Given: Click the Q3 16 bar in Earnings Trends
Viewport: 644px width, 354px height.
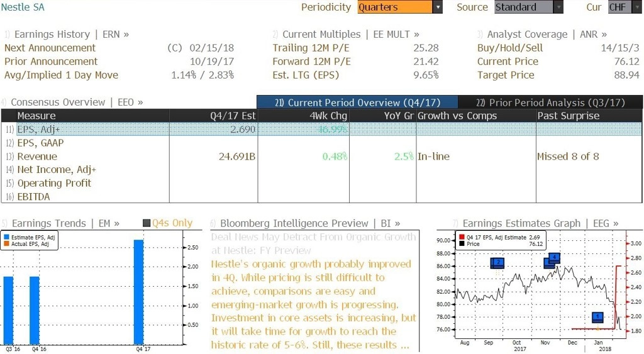Looking at the screenshot, I should 8,311.
